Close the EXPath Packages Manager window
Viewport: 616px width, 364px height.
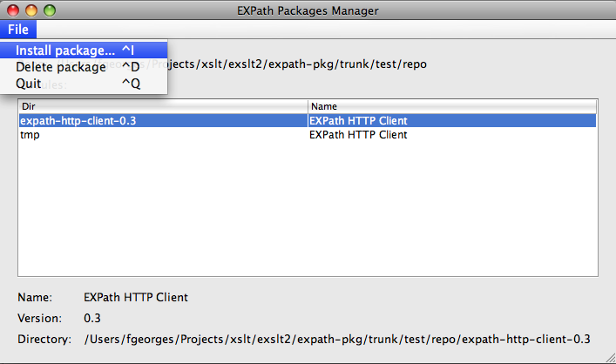pos(13,10)
